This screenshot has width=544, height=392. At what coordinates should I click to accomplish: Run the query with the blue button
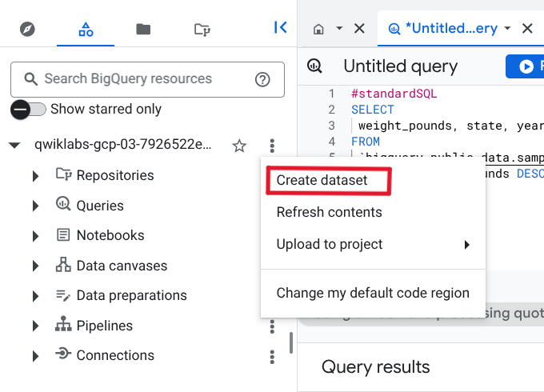[525, 66]
